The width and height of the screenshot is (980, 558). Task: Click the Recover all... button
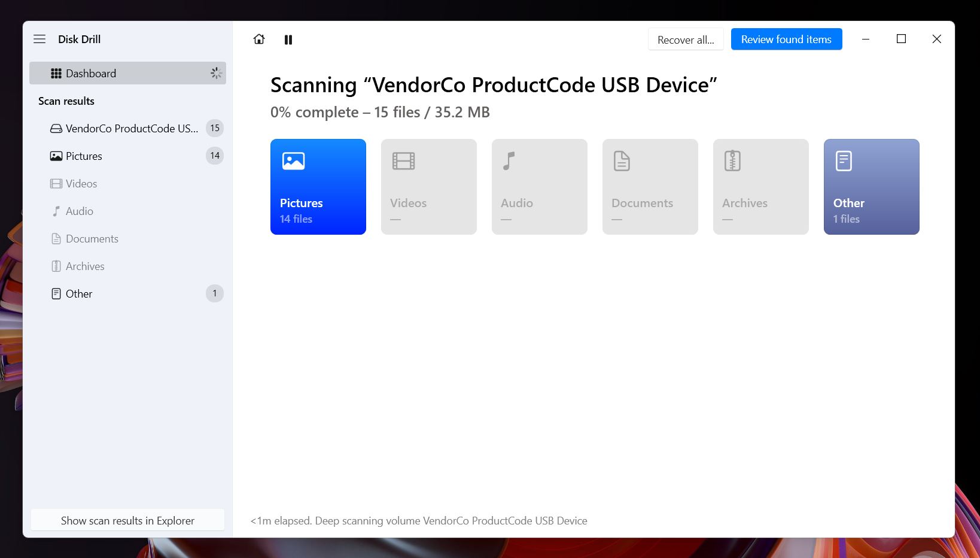point(686,40)
